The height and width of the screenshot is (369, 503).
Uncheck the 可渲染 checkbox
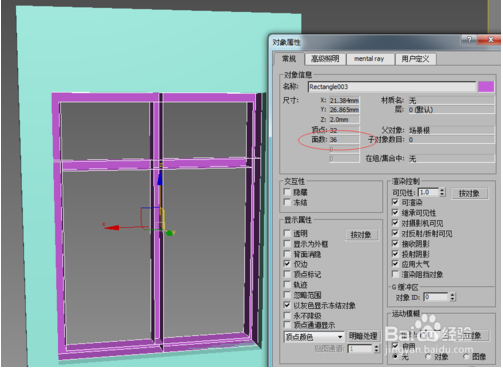tap(395, 202)
